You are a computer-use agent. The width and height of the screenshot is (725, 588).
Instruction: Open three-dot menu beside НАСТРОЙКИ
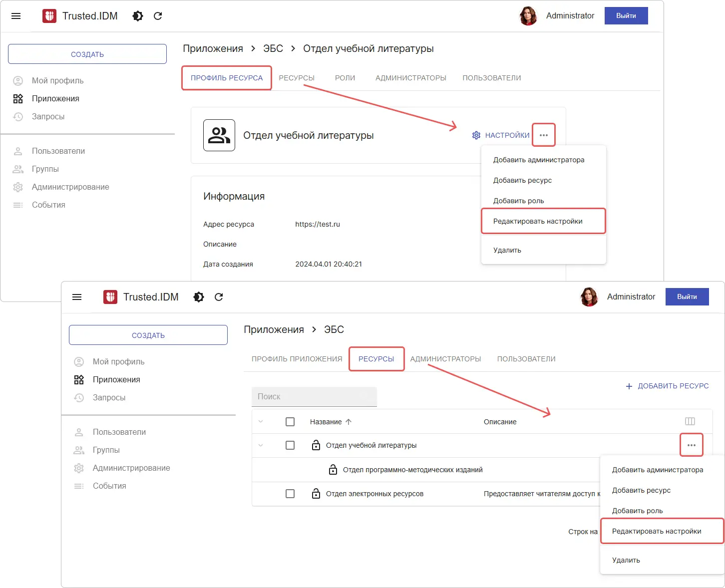(544, 135)
